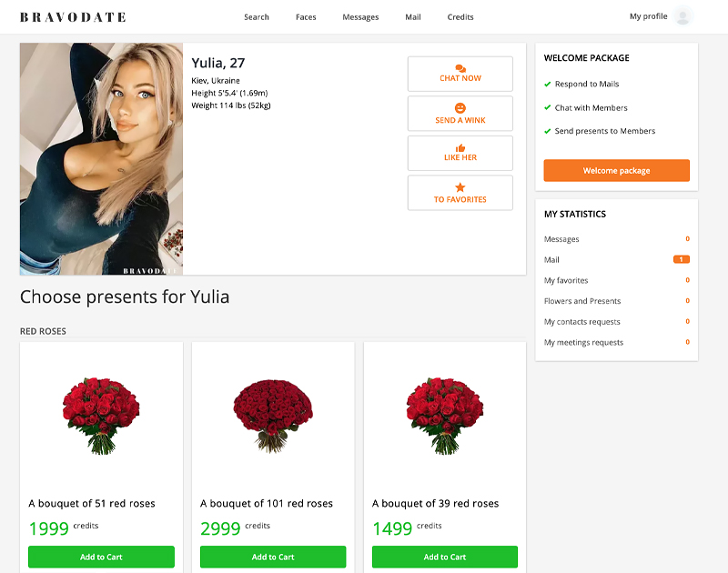Add 51 red roses bouquet to cart
Viewport: 728px width, 573px height.
click(101, 557)
